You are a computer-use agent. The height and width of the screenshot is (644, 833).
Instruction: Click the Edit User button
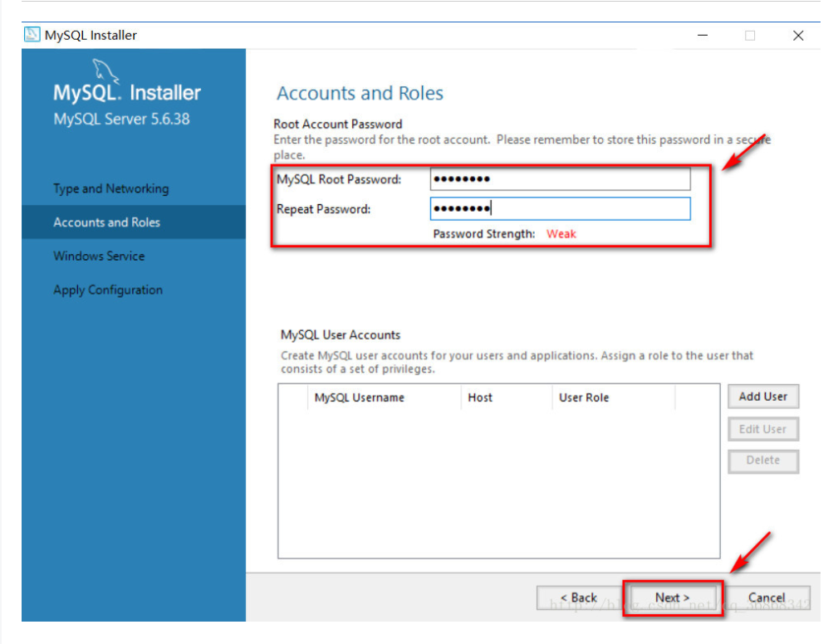point(763,429)
